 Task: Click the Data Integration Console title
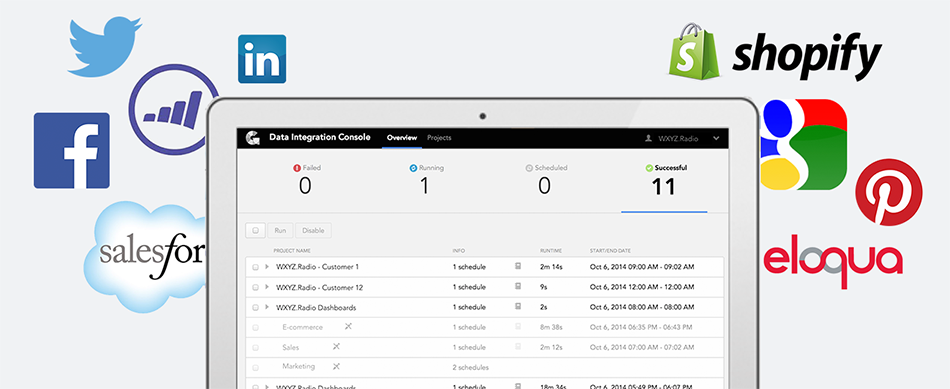click(x=320, y=138)
